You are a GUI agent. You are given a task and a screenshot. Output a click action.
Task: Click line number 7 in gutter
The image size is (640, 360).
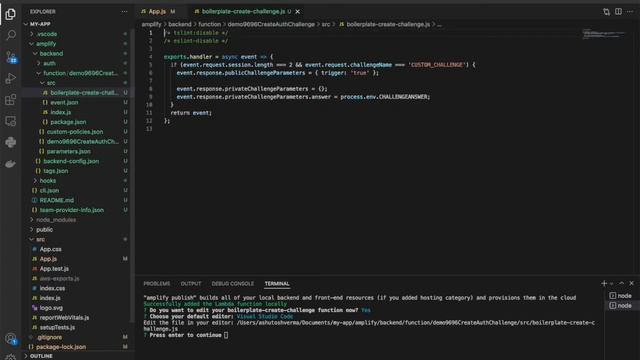pyautogui.click(x=151, y=81)
